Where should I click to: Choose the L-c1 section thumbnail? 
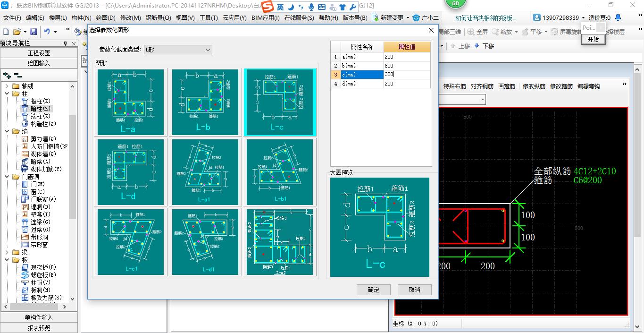pyautogui.click(x=131, y=242)
